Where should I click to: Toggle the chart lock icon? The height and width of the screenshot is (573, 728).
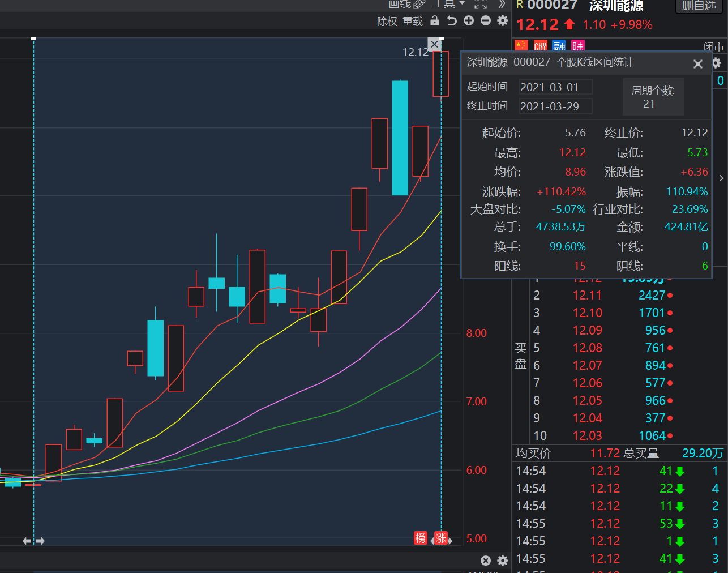pyautogui.click(x=435, y=21)
